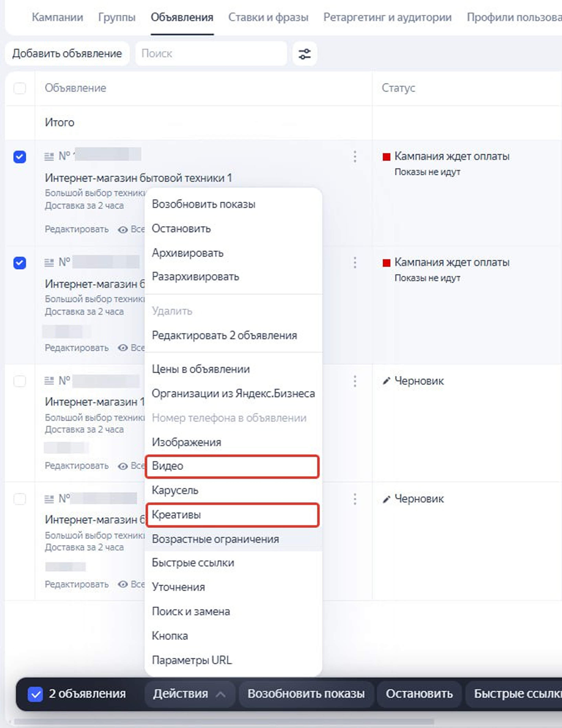This screenshot has width=562, height=728.
Task: Open three-dot menu for third ad
Action: click(x=355, y=381)
